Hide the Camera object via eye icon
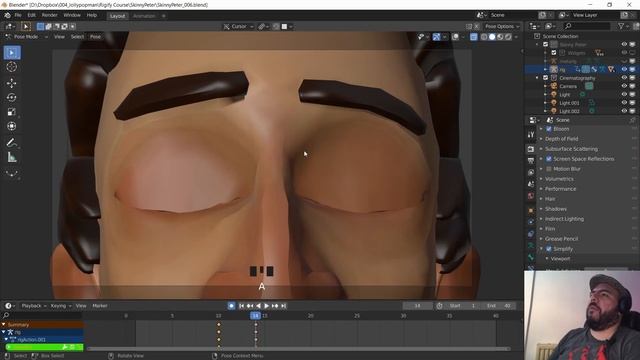Viewport: 640px width, 360px height. pyautogui.click(x=624, y=86)
